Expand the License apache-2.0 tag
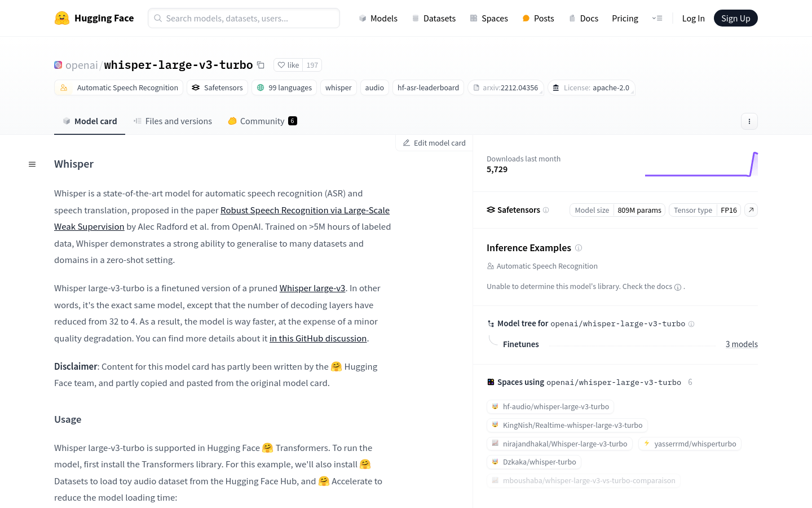The image size is (812, 508). tap(591, 87)
